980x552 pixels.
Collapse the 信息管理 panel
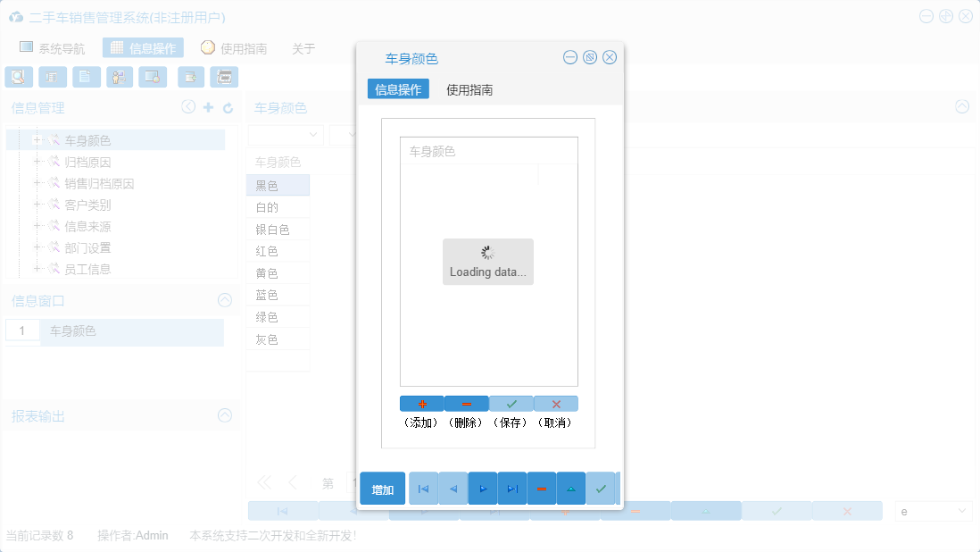pyautogui.click(x=187, y=106)
